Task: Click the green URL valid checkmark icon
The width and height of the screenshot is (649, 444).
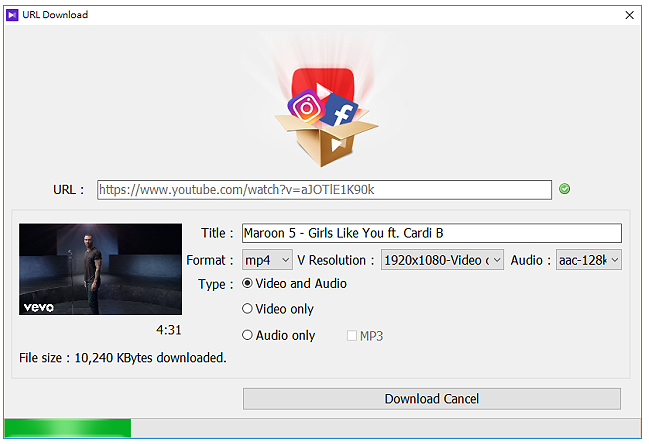Action: click(567, 190)
